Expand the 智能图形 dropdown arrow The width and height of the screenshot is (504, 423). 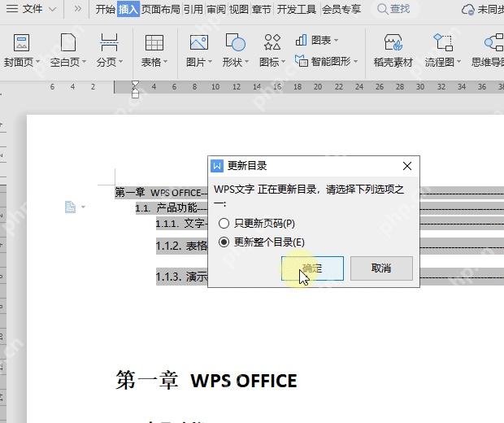pos(356,61)
